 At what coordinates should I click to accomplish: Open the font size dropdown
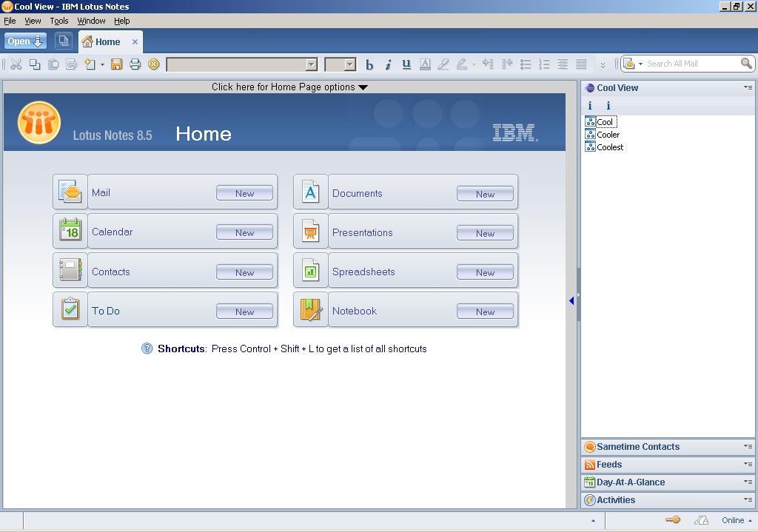click(x=350, y=64)
